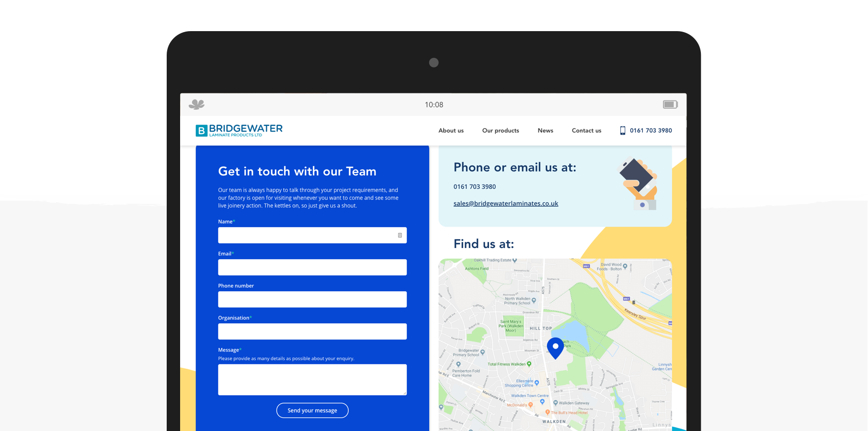Viewport: 868px width, 431px height.
Task: Click HILL TOP label on map
Action: click(541, 329)
